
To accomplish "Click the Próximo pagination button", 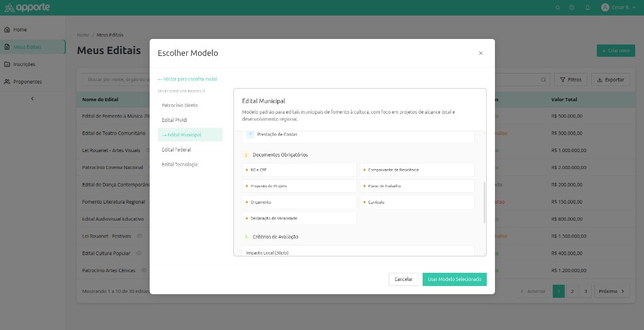I will coord(612,291).
